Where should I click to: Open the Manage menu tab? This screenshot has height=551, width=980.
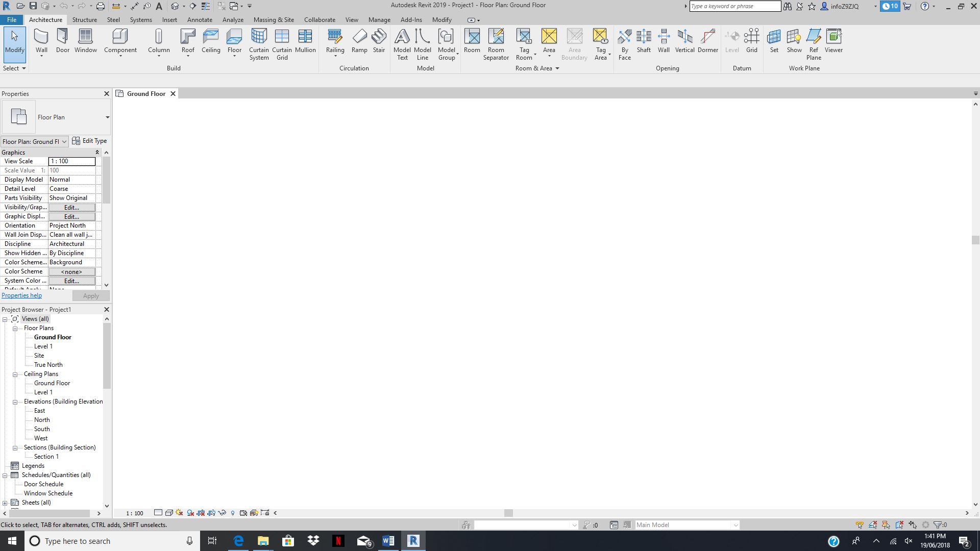coord(379,19)
